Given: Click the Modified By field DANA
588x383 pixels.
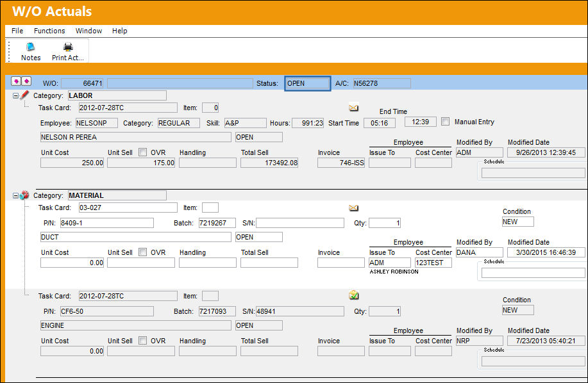Looking at the screenshot, I should coord(479,252).
